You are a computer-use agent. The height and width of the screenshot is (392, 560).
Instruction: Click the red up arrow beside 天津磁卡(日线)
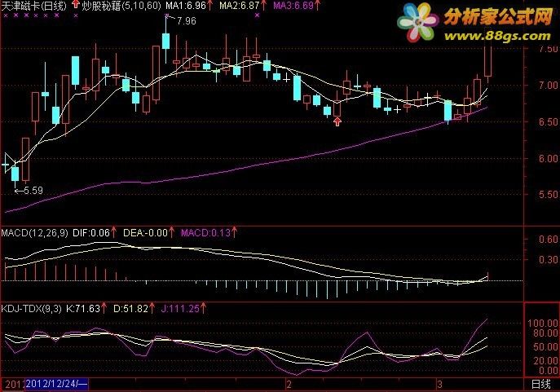point(75,5)
